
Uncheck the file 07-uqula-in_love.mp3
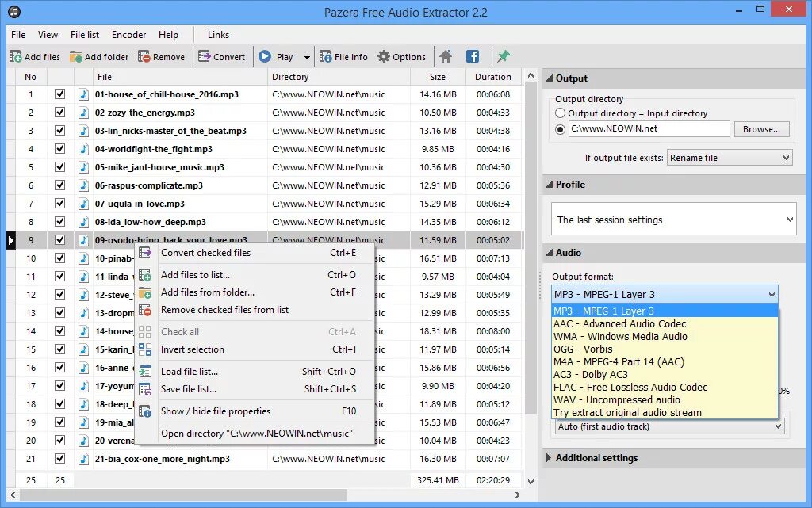point(60,204)
